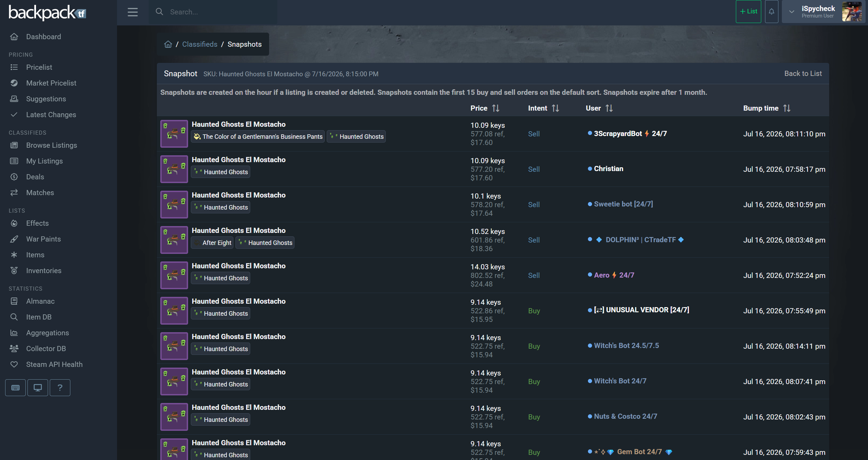
Task: Click the 14.03 keys price text
Action: coord(488,267)
